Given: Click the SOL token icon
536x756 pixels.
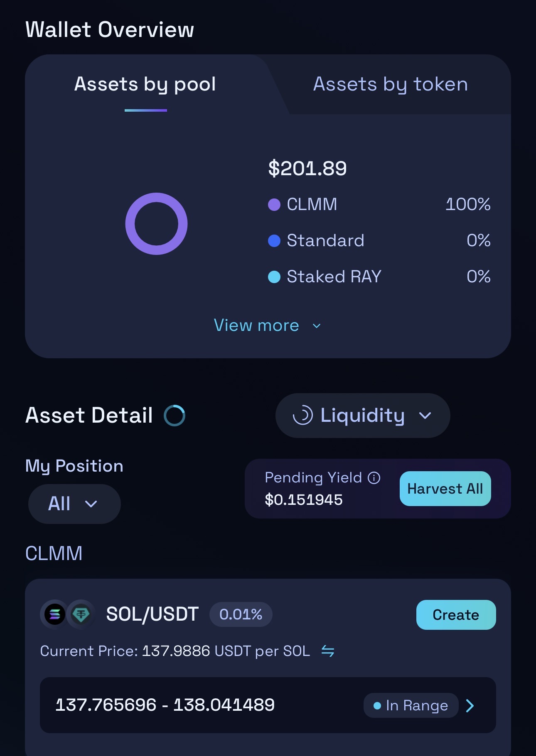Looking at the screenshot, I should coord(55,614).
